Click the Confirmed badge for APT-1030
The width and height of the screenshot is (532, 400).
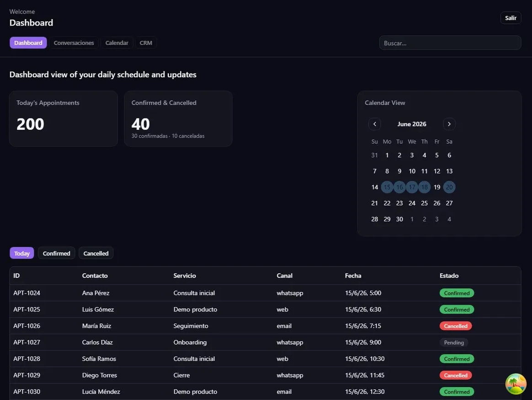click(457, 392)
